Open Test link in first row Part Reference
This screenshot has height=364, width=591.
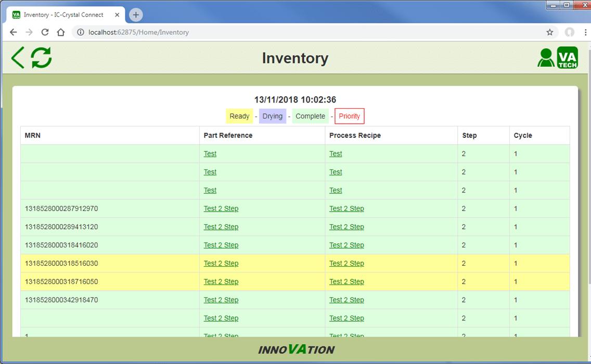210,154
